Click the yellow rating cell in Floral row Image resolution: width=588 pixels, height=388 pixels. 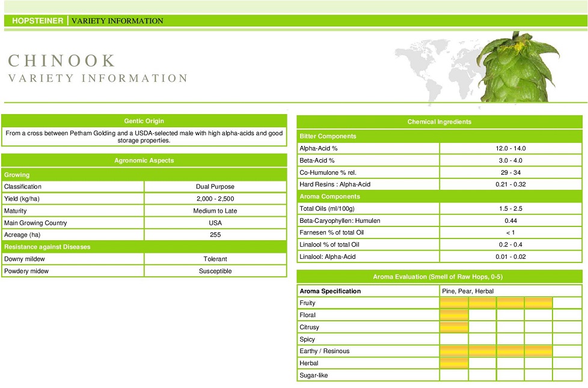point(454,315)
